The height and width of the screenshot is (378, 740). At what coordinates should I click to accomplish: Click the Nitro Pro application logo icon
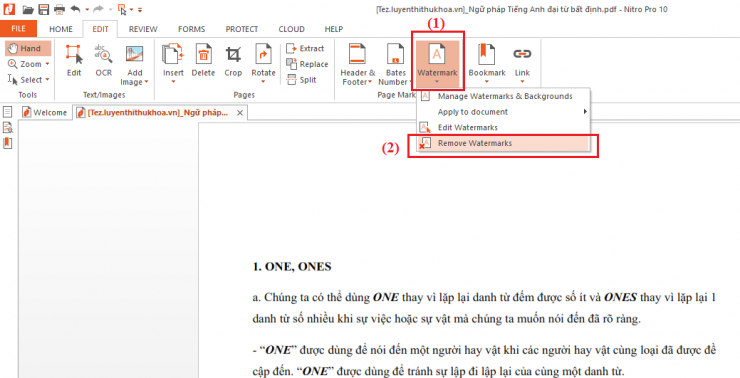(x=9, y=9)
